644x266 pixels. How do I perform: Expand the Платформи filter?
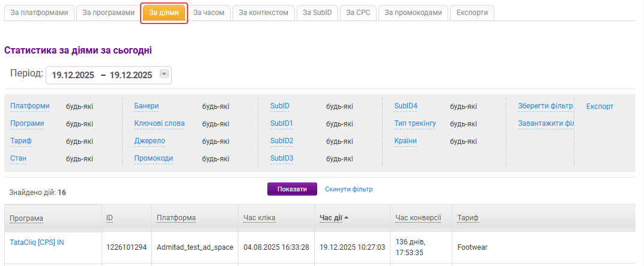coord(29,106)
